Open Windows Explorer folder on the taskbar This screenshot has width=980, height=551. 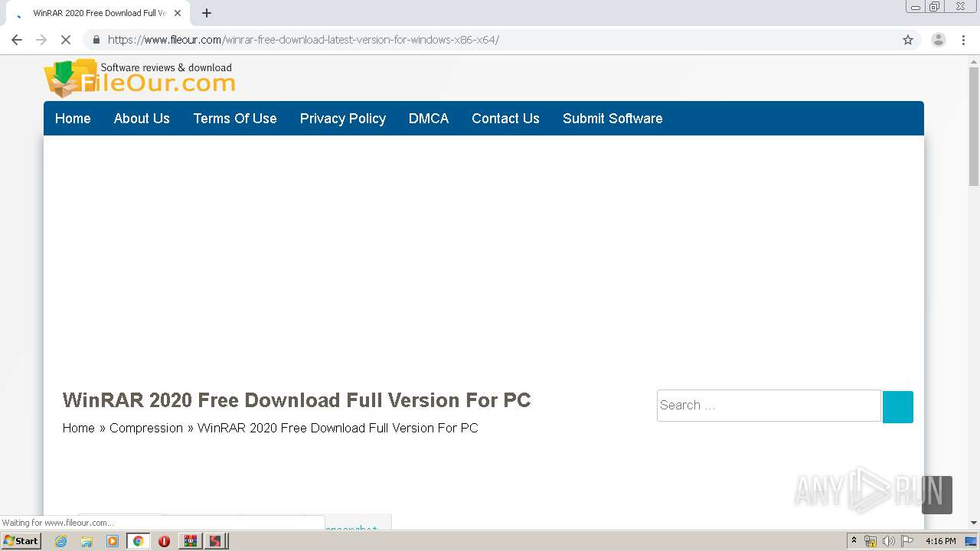[x=87, y=541]
